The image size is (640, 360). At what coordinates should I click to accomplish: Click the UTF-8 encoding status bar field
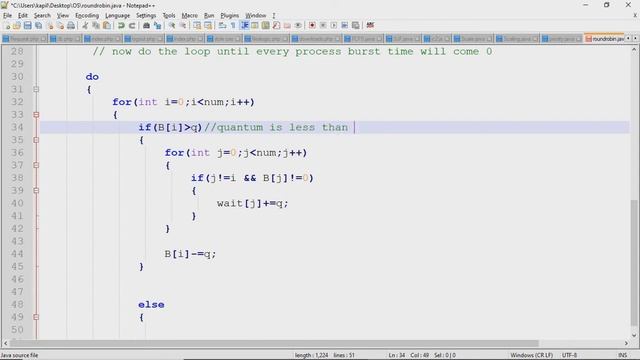coord(569,355)
